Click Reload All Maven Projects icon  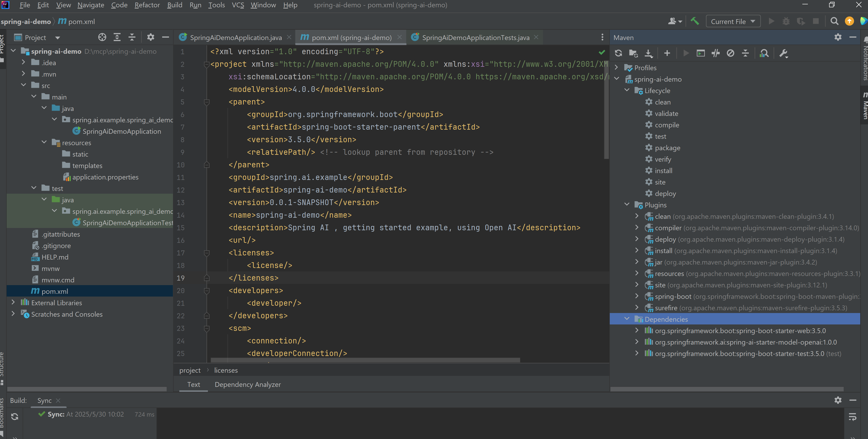[618, 53]
